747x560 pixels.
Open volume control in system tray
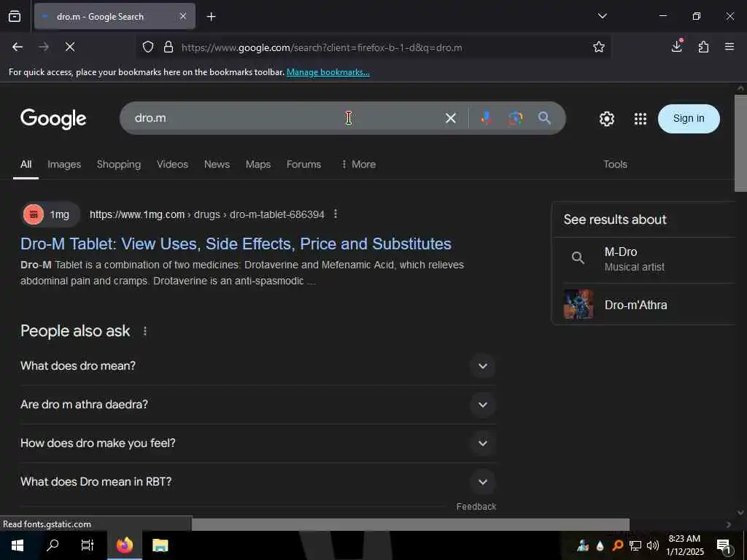click(x=653, y=545)
